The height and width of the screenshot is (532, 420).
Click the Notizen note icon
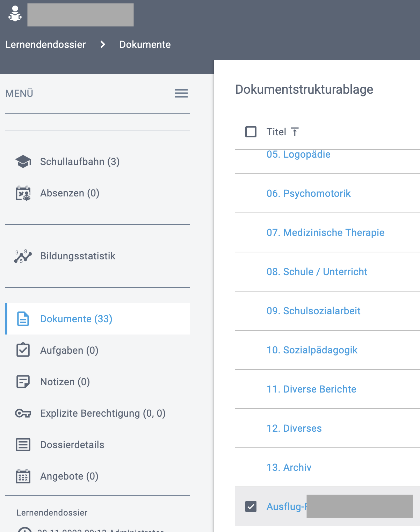point(23,382)
